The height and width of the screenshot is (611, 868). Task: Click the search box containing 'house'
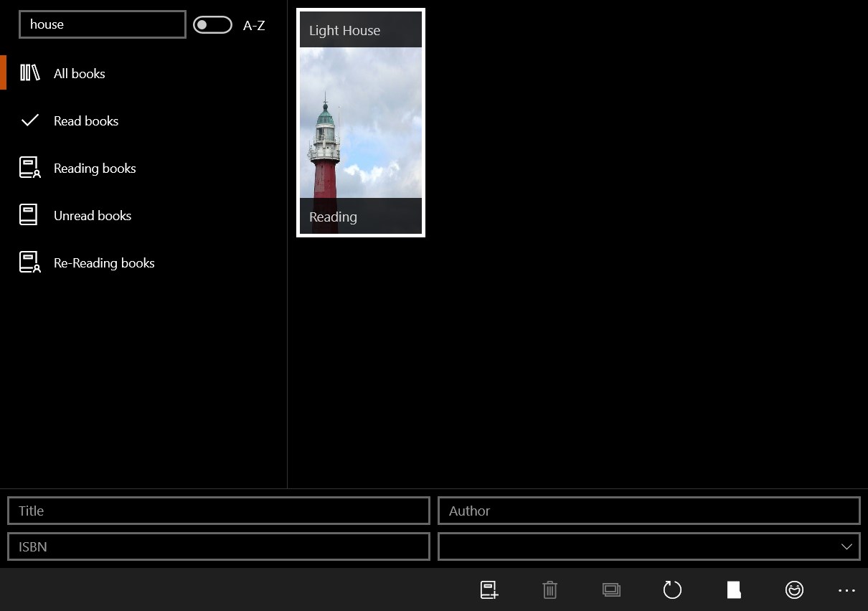103,24
